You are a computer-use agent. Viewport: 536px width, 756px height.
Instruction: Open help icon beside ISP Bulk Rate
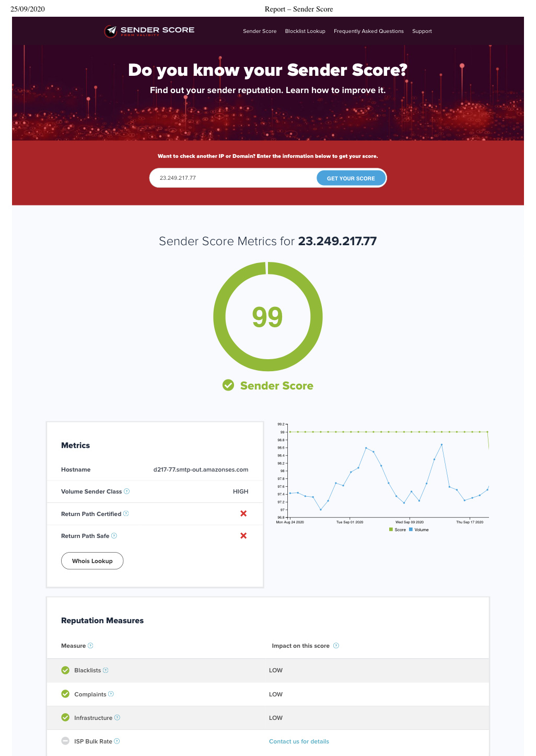117,741
